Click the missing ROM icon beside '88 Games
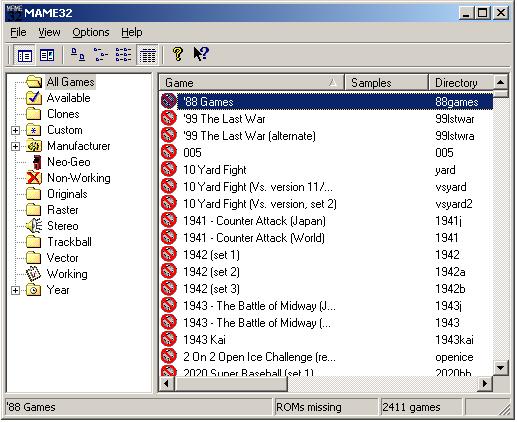The image size is (517, 422). (x=169, y=101)
